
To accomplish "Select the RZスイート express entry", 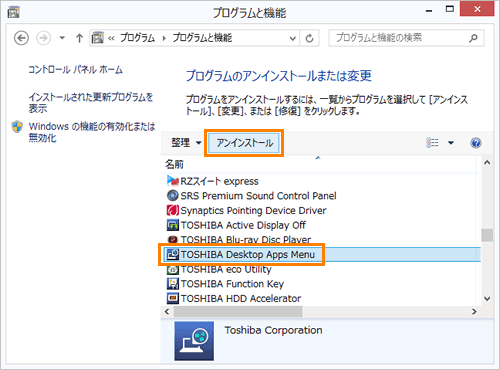I will pyautogui.click(x=213, y=181).
